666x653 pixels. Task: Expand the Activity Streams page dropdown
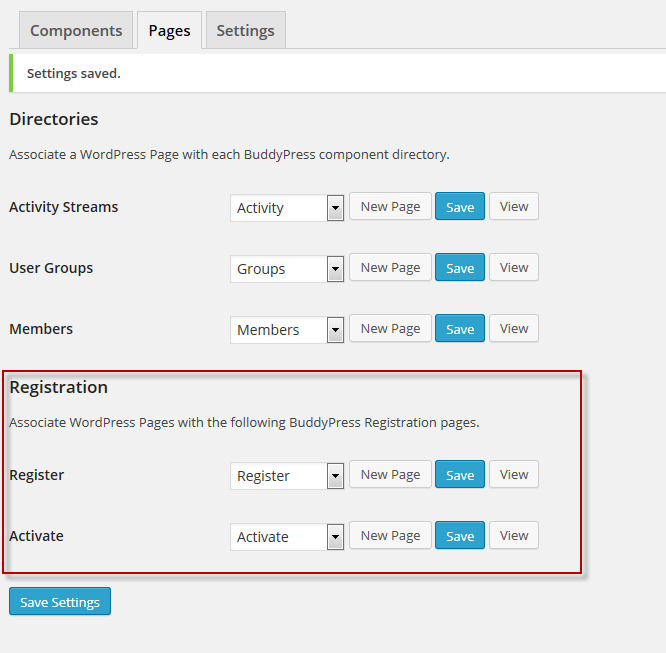click(287, 208)
